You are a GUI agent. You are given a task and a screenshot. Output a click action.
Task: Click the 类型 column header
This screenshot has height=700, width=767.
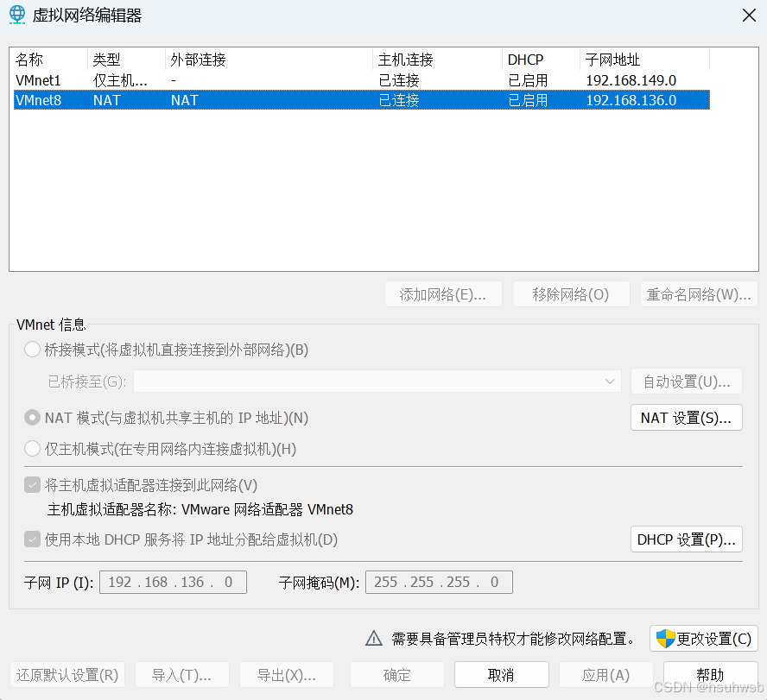click(126, 60)
